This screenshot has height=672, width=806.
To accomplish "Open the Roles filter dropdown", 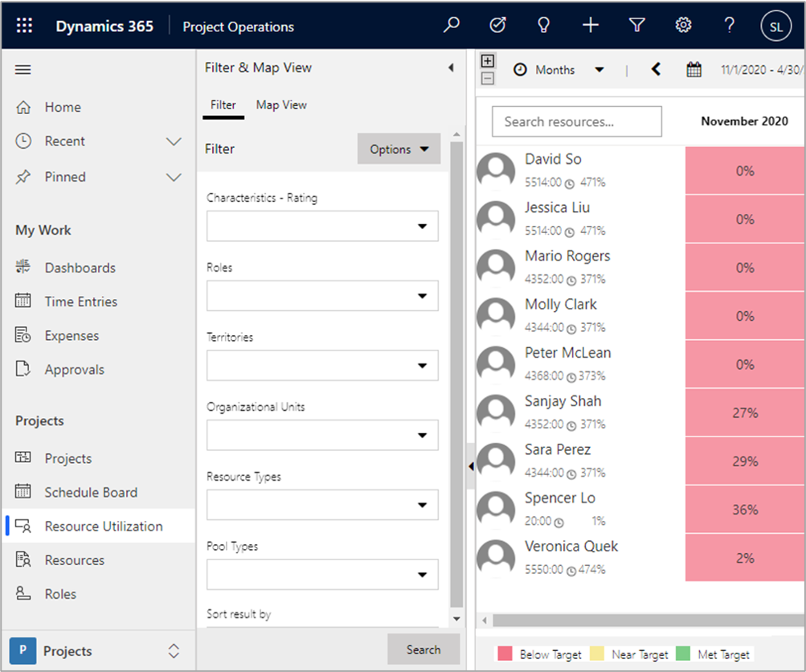I will [x=322, y=296].
